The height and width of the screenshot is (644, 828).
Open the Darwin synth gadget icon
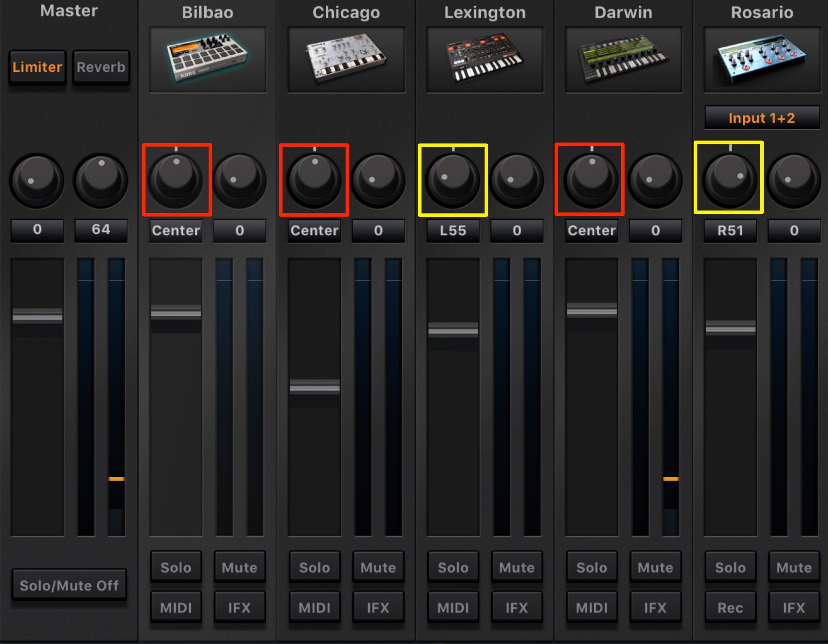click(x=624, y=59)
